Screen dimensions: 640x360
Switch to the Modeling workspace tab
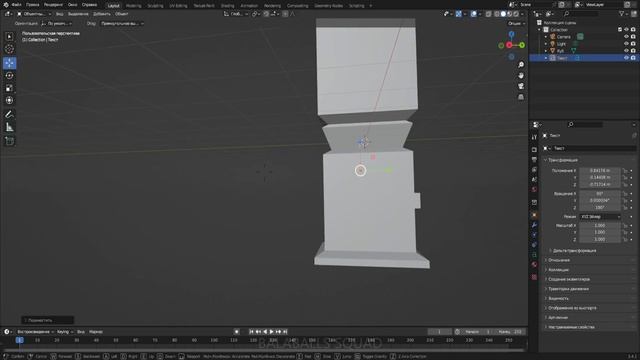click(x=133, y=6)
